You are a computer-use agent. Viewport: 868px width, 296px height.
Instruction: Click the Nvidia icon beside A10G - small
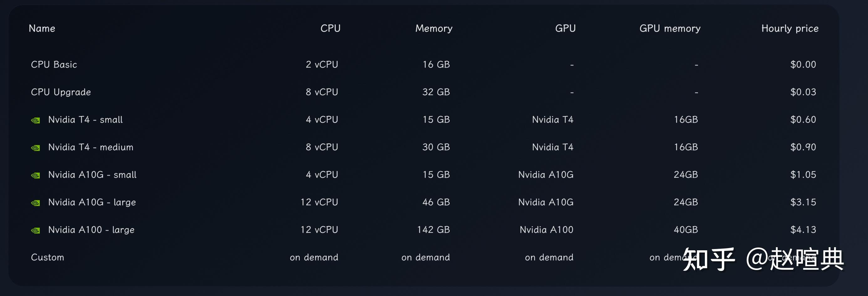35,176
